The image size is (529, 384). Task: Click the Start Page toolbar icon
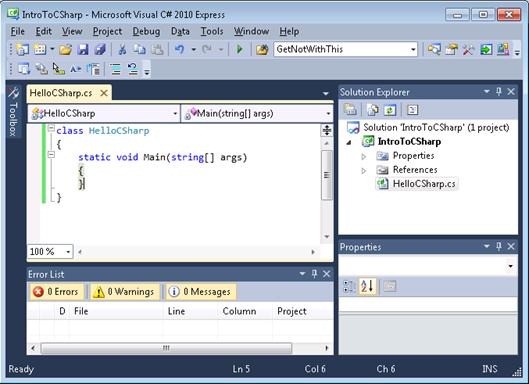pyautogui.click(x=486, y=50)
